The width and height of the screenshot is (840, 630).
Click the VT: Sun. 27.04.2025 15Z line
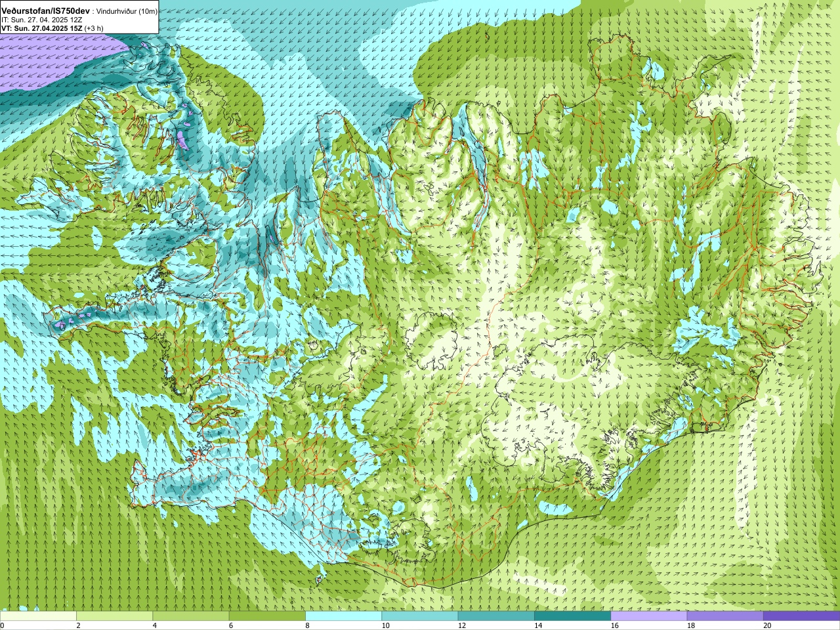43,28
